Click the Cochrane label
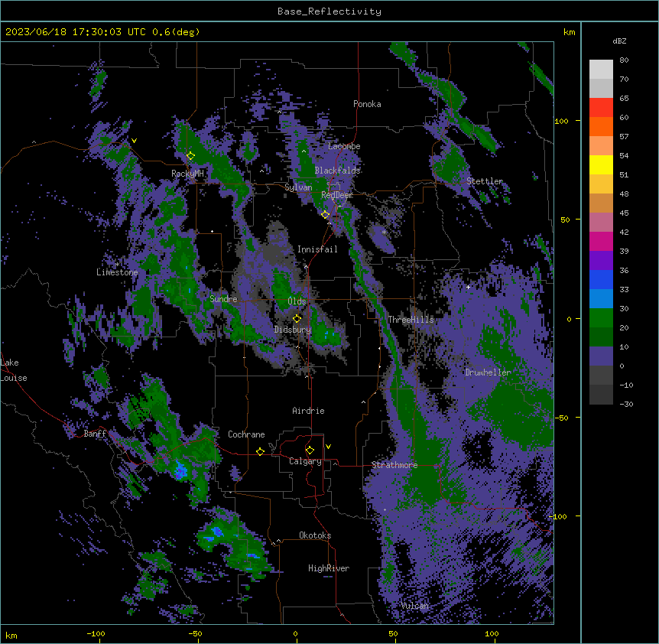Image resolution: width=659 pixels, height=644 pixels. click(246, 434)
